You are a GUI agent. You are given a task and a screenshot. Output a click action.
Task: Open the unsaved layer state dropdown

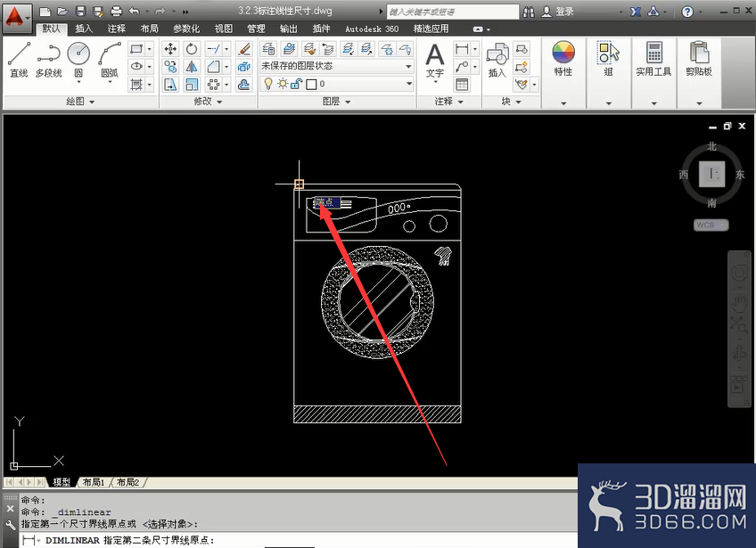336,66
